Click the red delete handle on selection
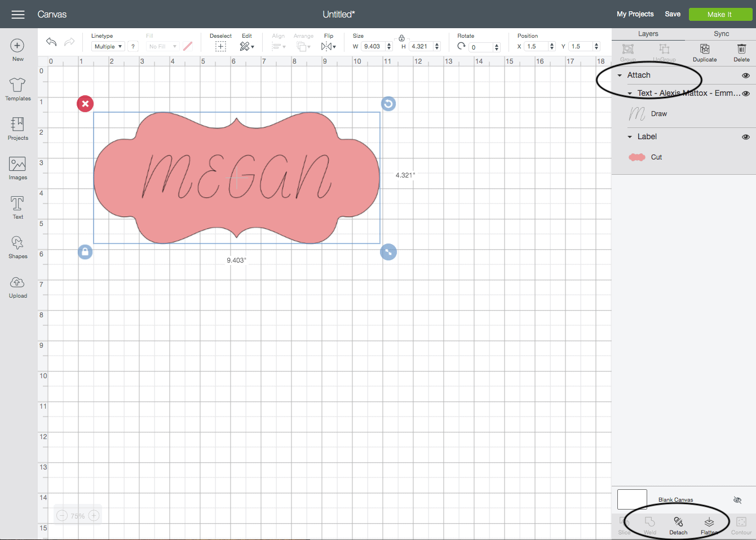Screen dimensions: 756x540 point(85,104)
